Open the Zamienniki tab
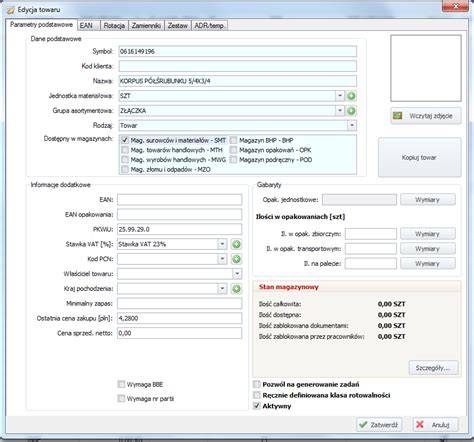 [146, 25]
